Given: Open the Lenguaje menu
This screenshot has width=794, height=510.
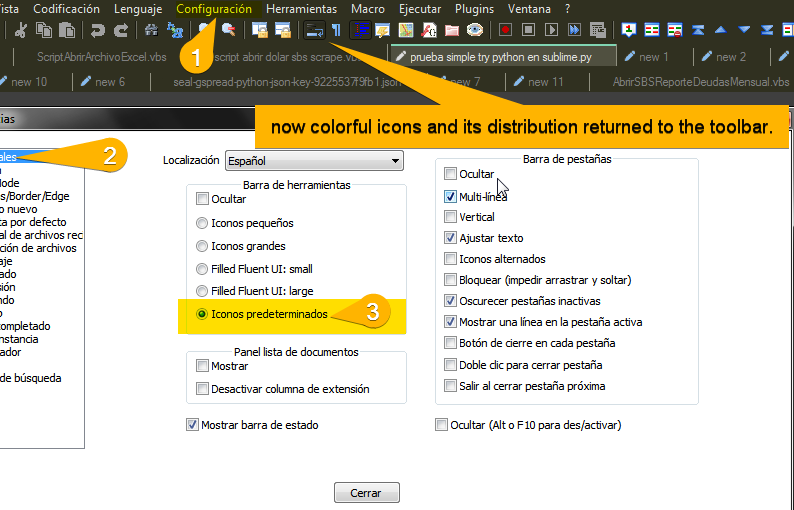Looking at the screenshot, I should (x=138, y=9).
